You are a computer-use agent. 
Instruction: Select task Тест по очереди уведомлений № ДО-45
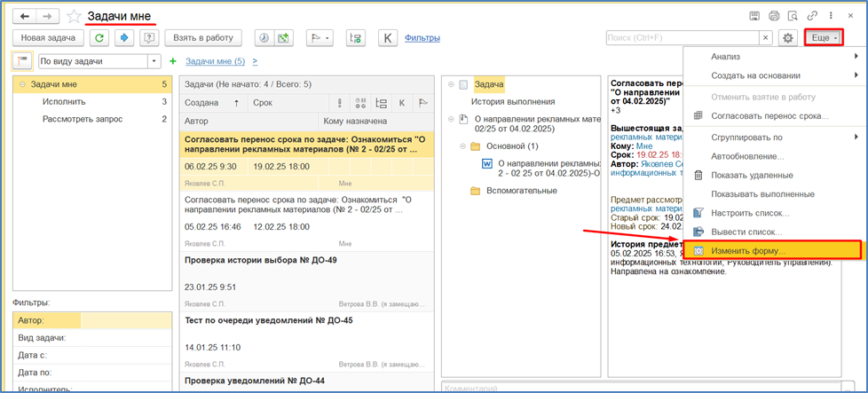tap(307, 342)
